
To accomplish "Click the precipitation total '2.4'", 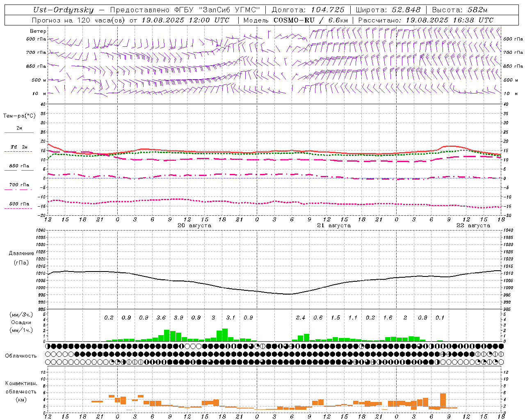I will (301, 317).
